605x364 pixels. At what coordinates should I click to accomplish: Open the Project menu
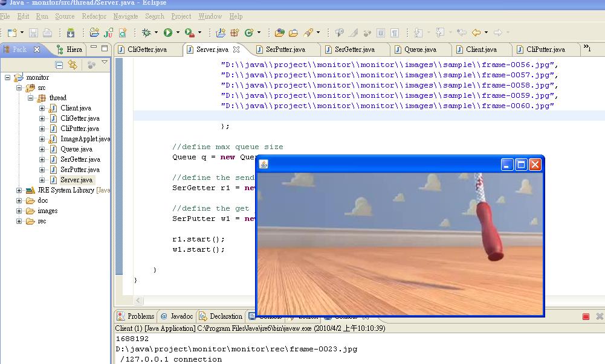[181, 16]
